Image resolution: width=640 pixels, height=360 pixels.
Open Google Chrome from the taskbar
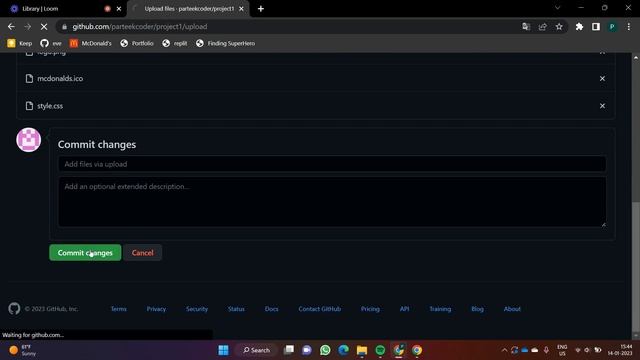(417, 350)
